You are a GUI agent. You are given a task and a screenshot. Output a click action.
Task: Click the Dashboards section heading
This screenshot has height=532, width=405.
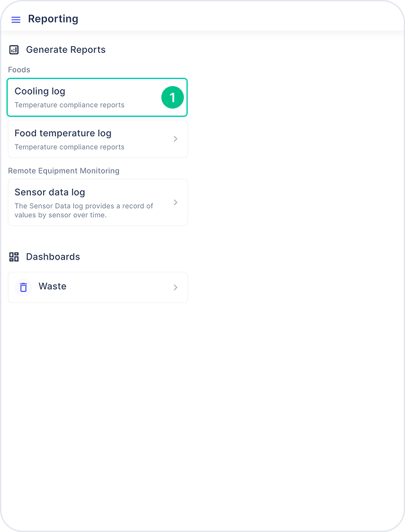click(53, 257)
